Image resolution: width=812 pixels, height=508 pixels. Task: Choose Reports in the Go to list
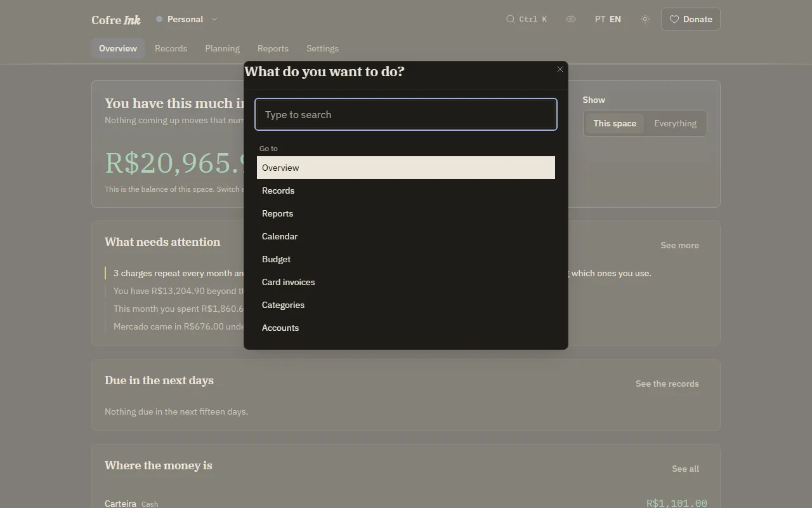click(x=406, y=213)
